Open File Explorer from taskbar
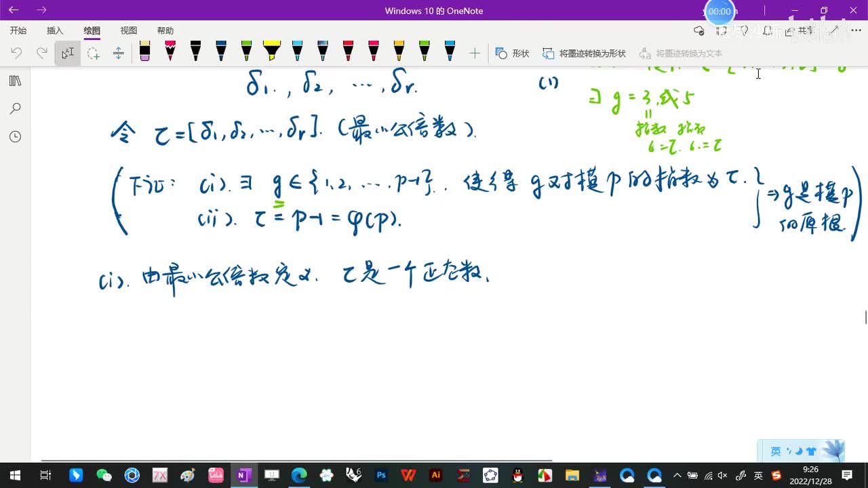The image size is (868, 488). pos(572,475)
